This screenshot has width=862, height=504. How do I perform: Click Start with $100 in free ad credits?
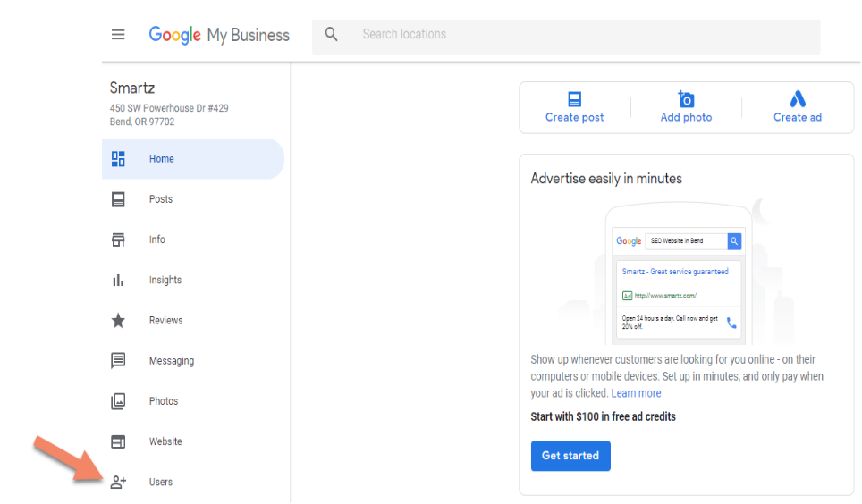[x=603, y=416]
